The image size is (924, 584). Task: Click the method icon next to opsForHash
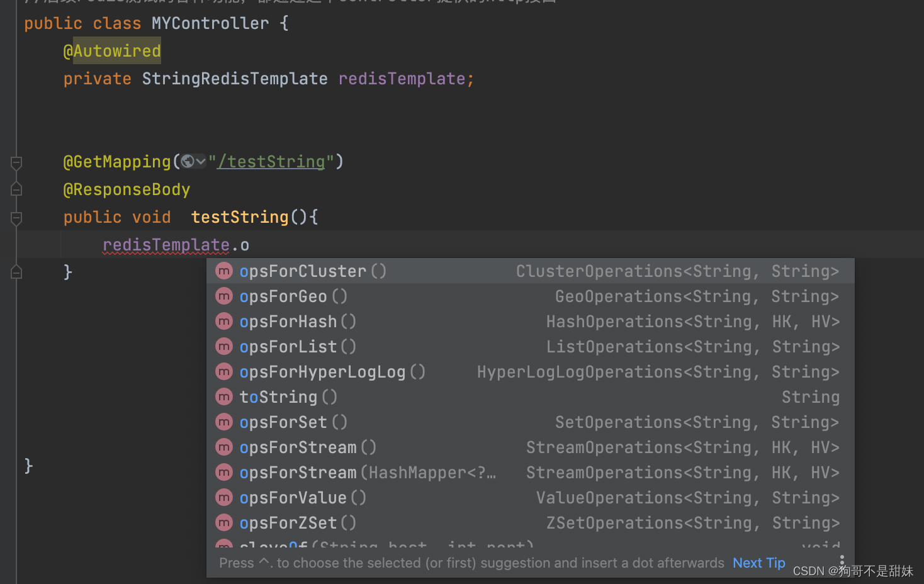[x=224, y=321]
